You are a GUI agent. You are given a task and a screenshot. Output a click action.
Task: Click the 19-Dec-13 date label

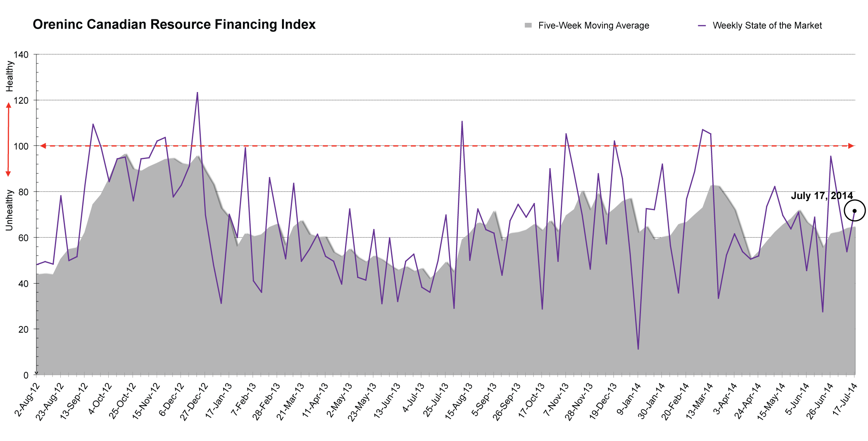pos(603,402)
